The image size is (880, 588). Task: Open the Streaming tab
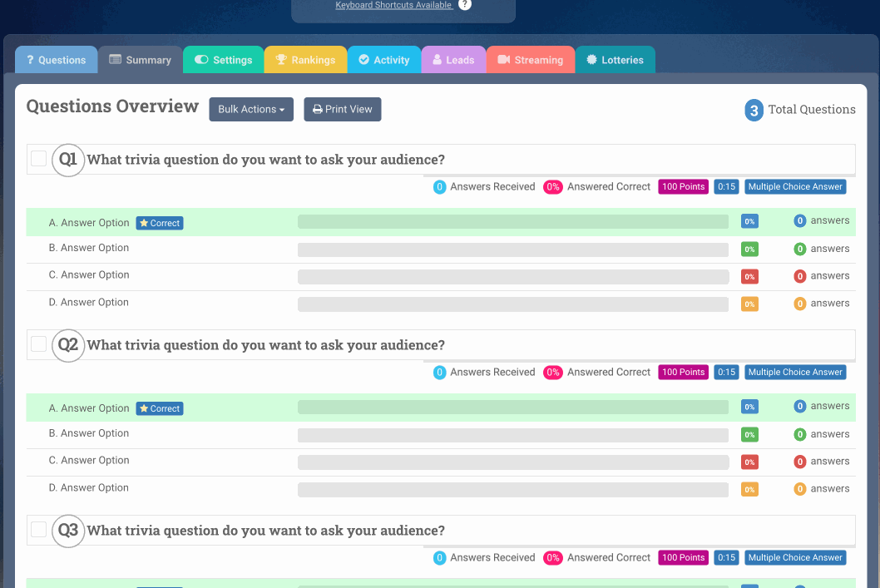tap(531, 60)
